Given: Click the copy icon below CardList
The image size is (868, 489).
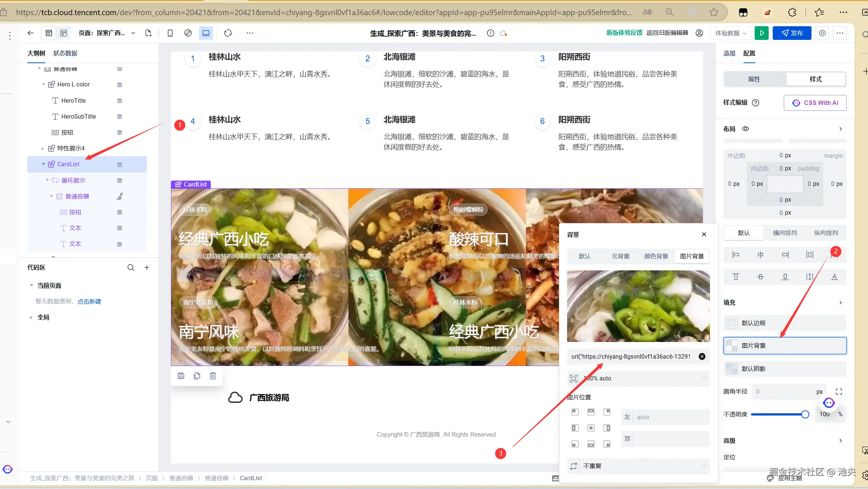Looking at the screenshot, I should click(x=197, y=376).
